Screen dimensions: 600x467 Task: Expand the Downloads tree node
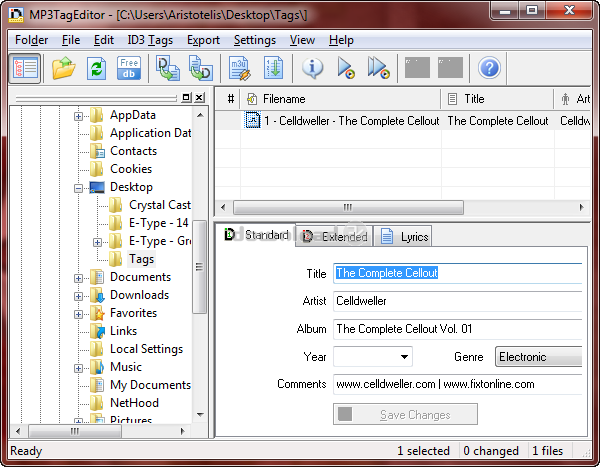(78, 296)
